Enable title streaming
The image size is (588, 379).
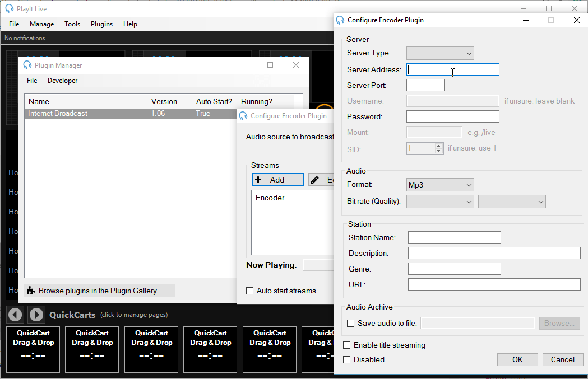tap(346, 345)
